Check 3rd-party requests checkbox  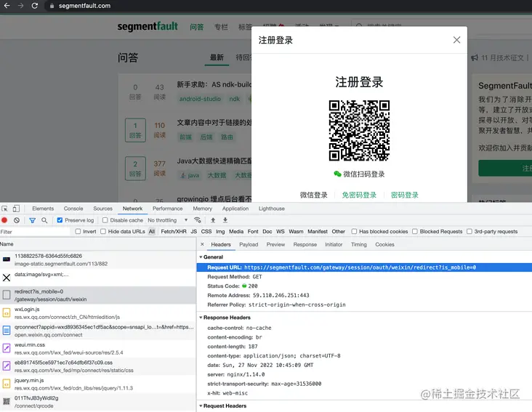[x=469, y=231]
